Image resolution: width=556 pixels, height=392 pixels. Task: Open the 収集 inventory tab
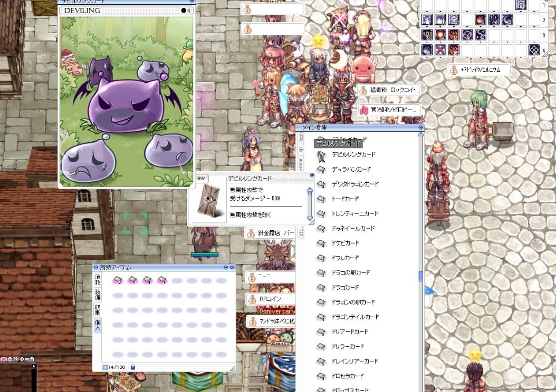point(98,310)
